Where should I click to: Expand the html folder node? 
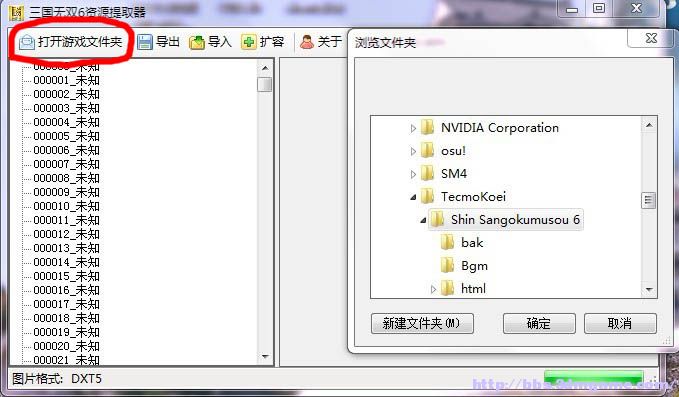(x=433, y=289)
